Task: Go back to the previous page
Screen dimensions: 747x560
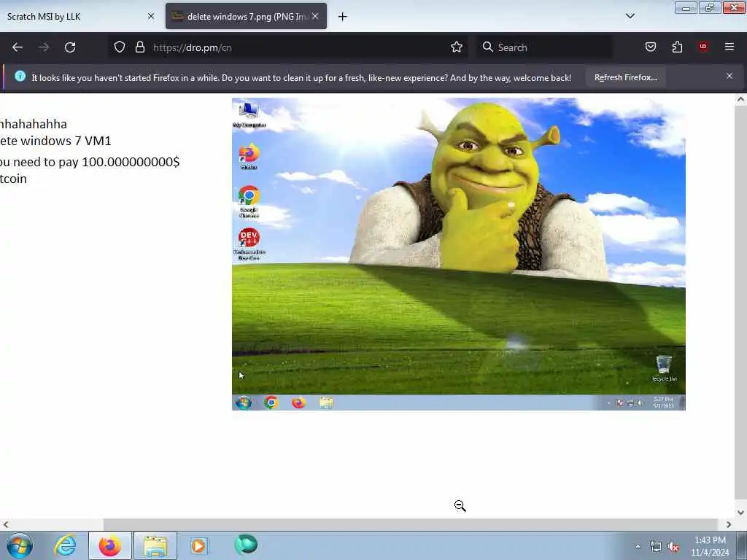Action: (18, 47)
